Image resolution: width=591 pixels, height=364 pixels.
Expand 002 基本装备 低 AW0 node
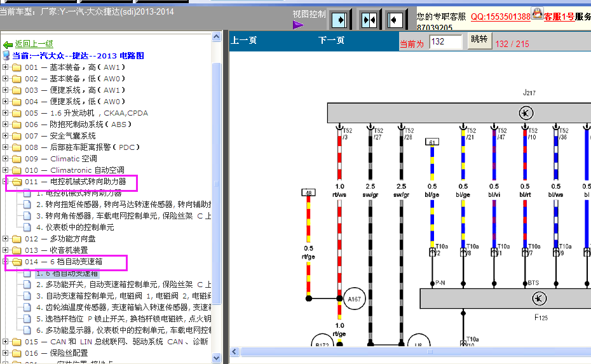(5, 78)
